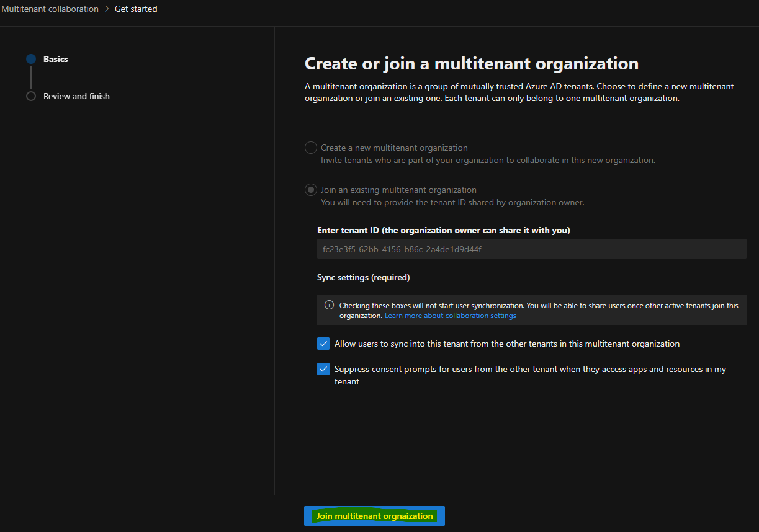Select Join an existing multitenant organization radio
Screen dimensions: 759x532
pyautogui.click(x=311, y=190)
